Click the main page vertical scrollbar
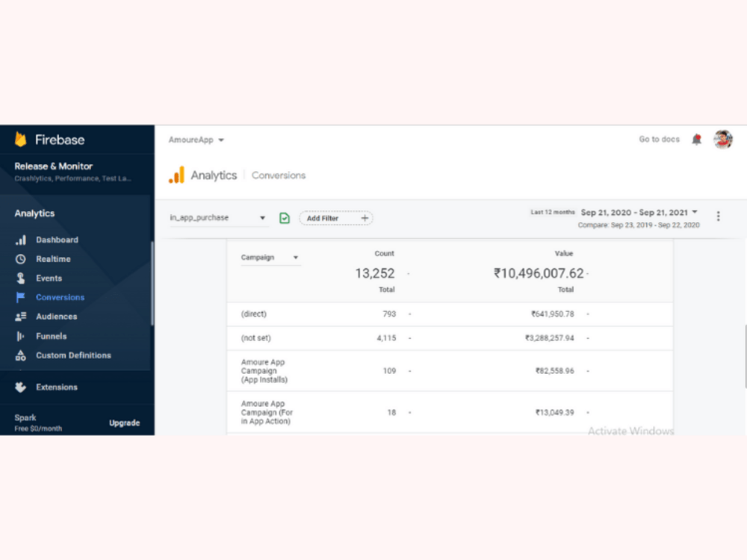 click(745, 356)
